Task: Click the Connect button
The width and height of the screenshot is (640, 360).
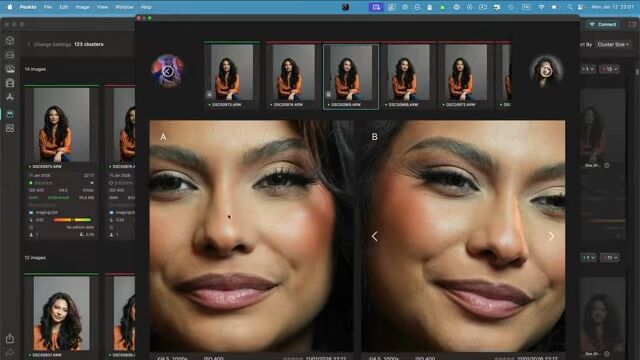Action: tap(603, 24)
